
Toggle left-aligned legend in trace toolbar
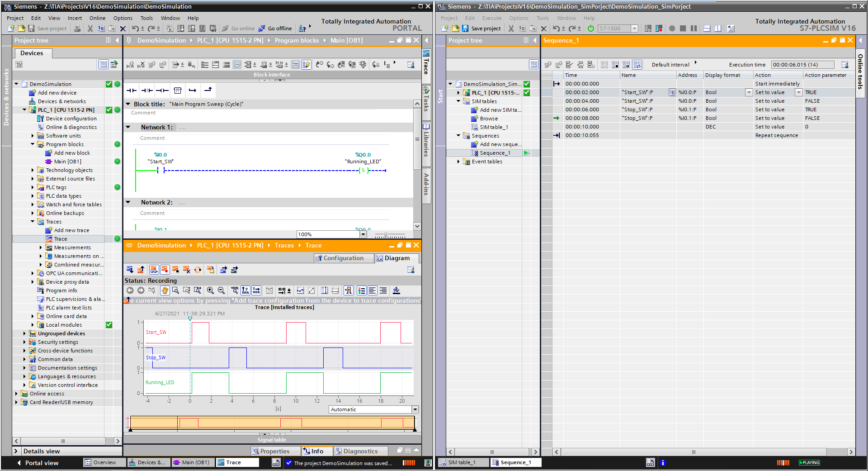[x=372, y=290]
